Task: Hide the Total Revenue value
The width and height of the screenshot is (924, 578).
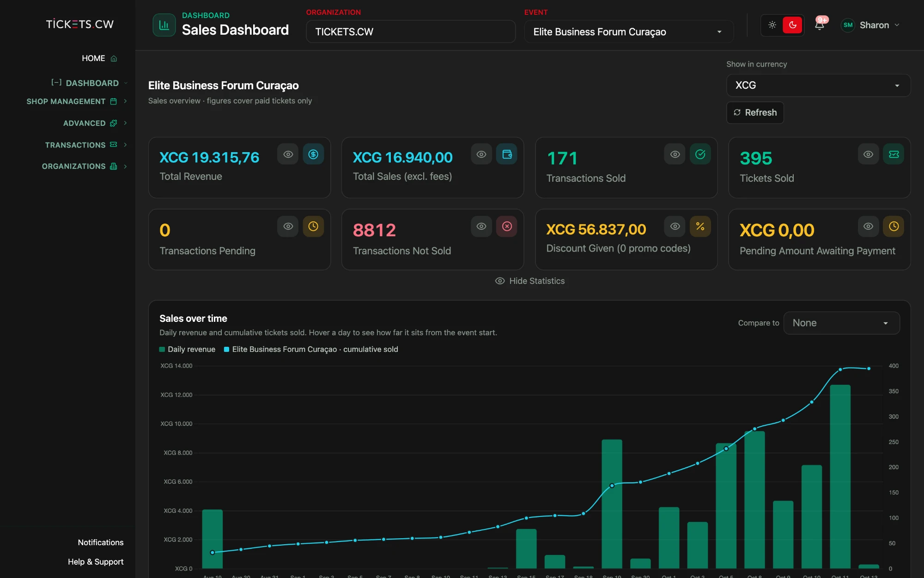Action: 288,154
